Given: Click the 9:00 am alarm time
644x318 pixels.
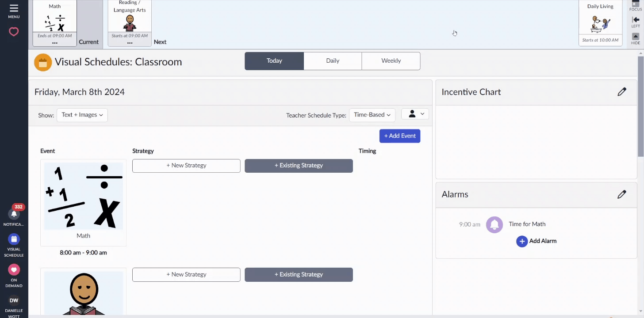Looking at the screenshot, I should (x=470, y=224).
